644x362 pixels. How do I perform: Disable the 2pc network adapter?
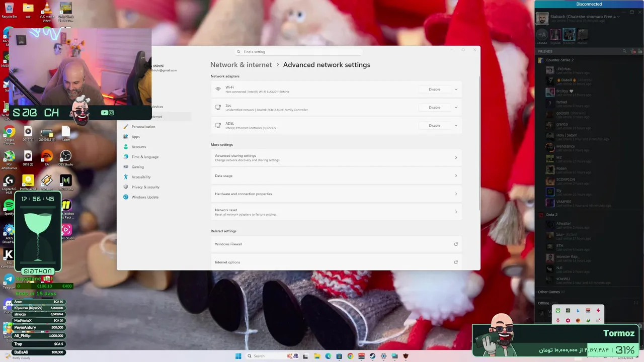[x=435, y=108]
